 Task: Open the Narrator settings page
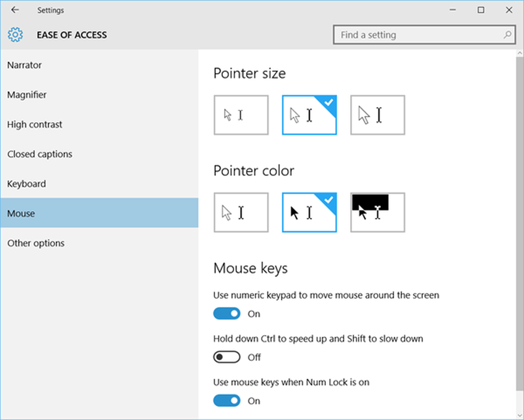coord(25,65)
